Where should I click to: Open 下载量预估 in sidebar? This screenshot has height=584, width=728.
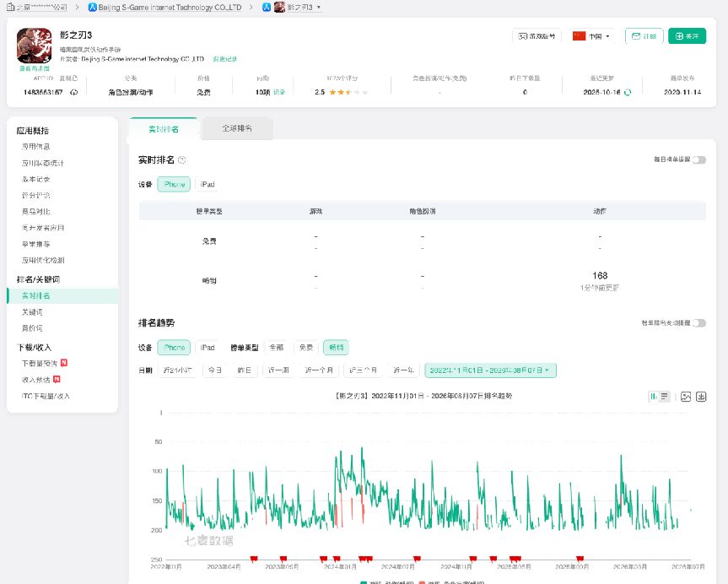tap(40, 364)
